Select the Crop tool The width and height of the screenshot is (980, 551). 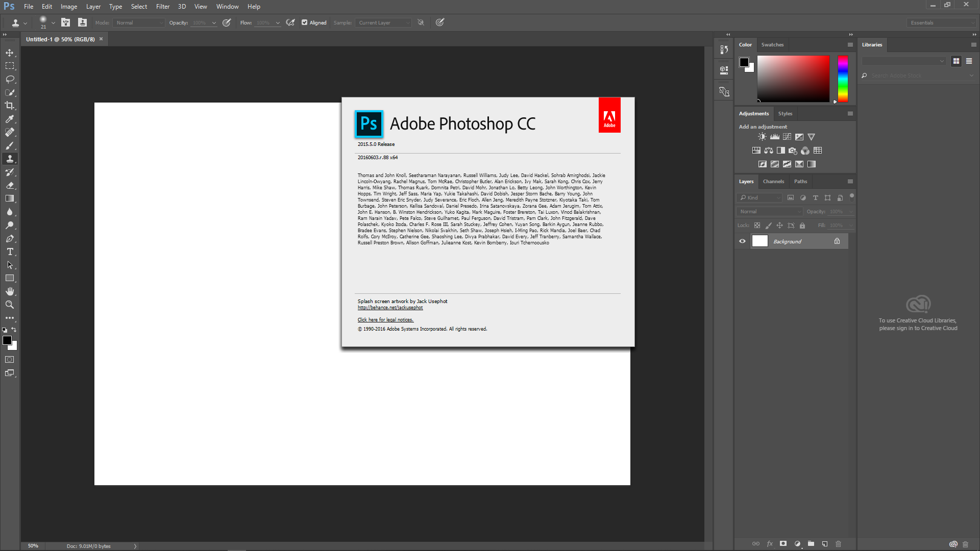pos(10,106)
